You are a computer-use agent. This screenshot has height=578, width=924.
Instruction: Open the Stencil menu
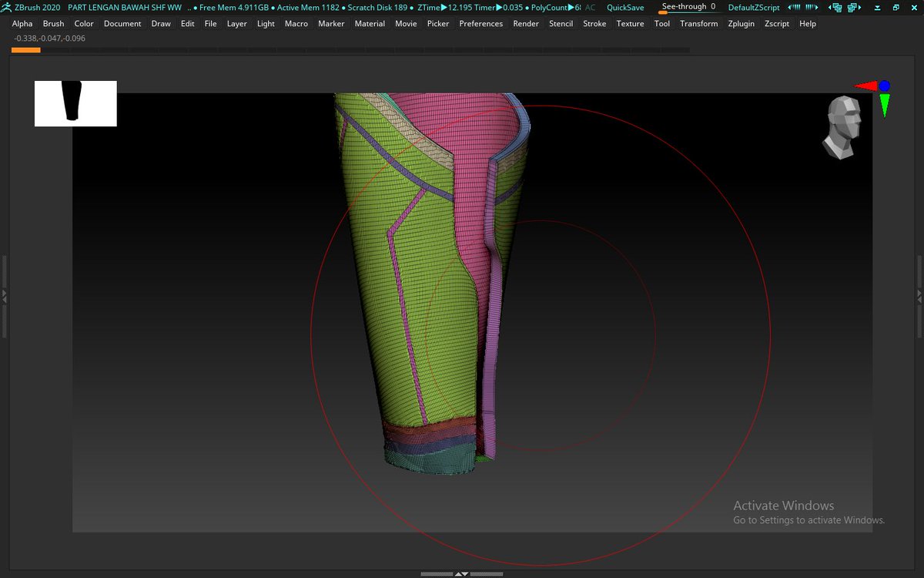point(561,24)
